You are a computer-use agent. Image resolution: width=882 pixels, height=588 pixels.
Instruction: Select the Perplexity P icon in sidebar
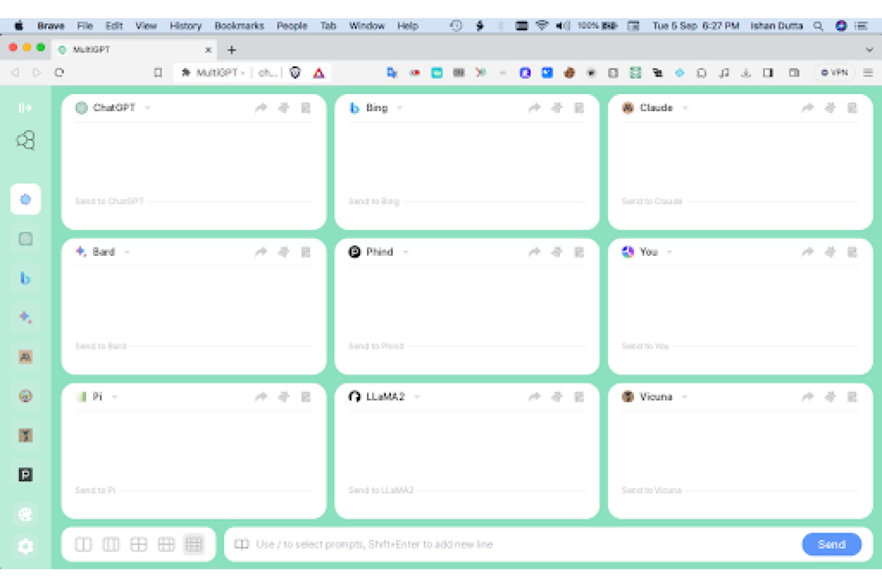25,475
